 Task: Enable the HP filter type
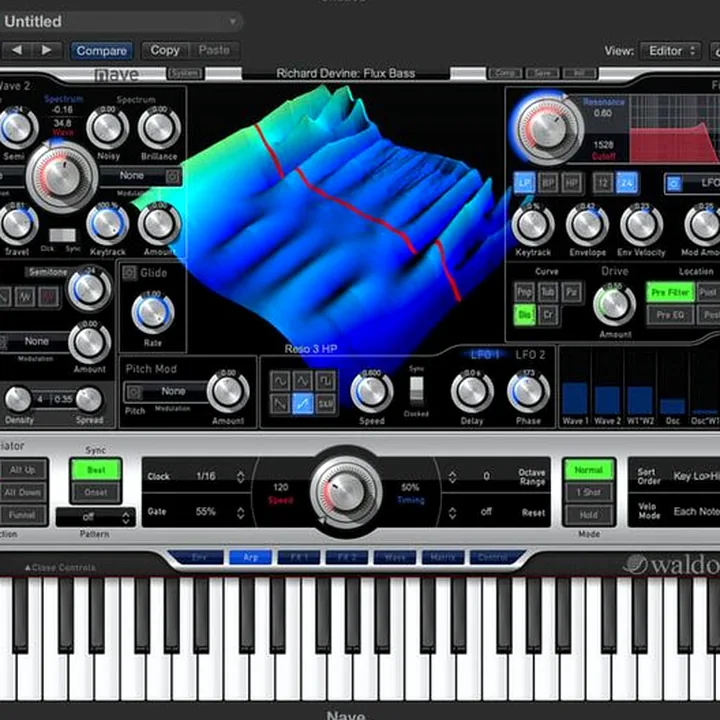[571, 183]
